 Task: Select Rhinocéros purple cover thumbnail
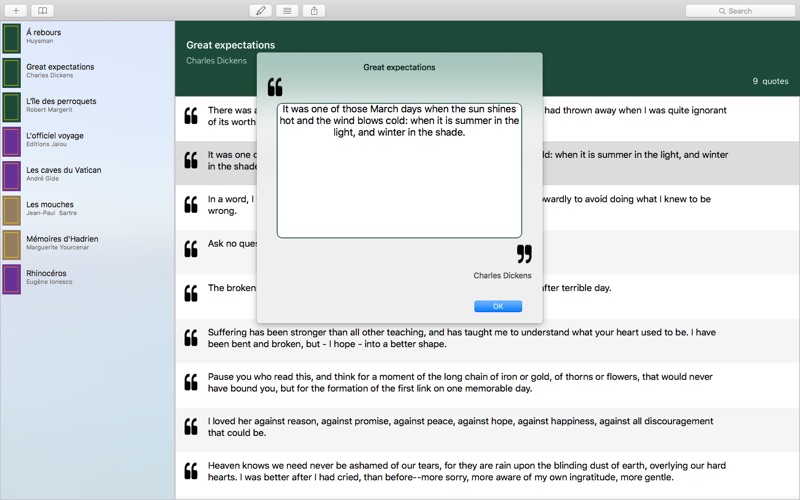click(11, 279)
